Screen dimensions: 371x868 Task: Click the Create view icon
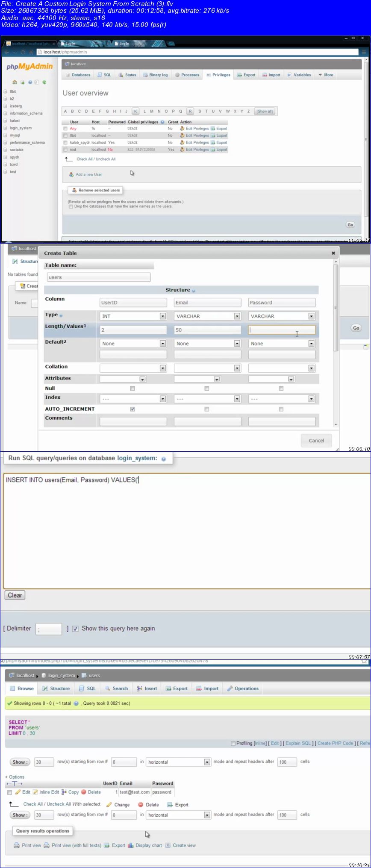click(x=168, y=845)
